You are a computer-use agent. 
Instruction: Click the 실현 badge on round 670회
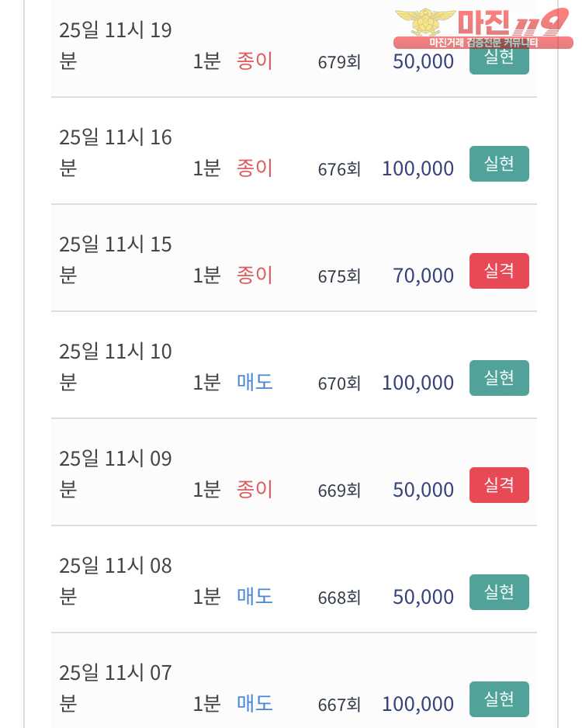[x=499, y=378]
